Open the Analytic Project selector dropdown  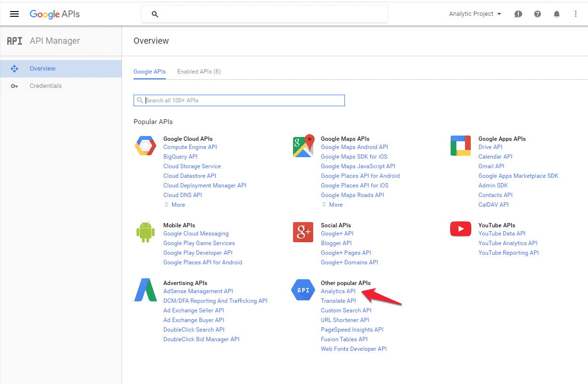coord(475,14)
